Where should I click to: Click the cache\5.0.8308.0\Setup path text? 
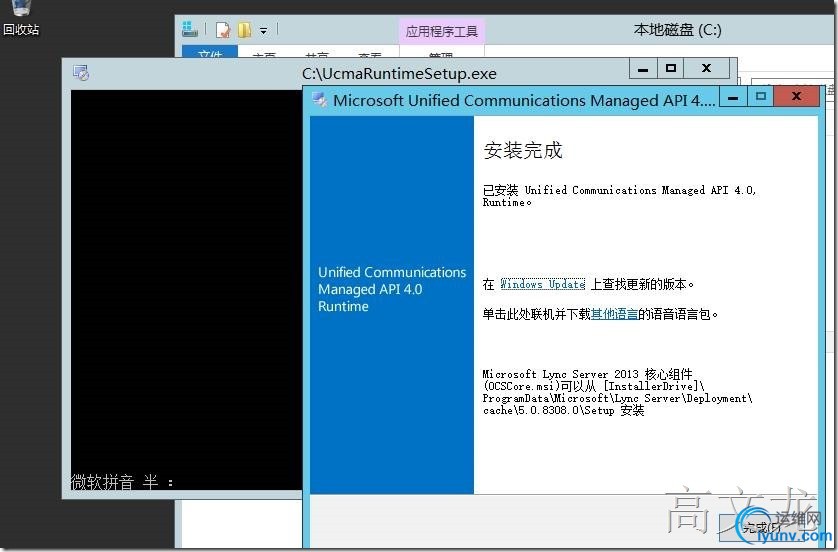click(x=548, y=410)
